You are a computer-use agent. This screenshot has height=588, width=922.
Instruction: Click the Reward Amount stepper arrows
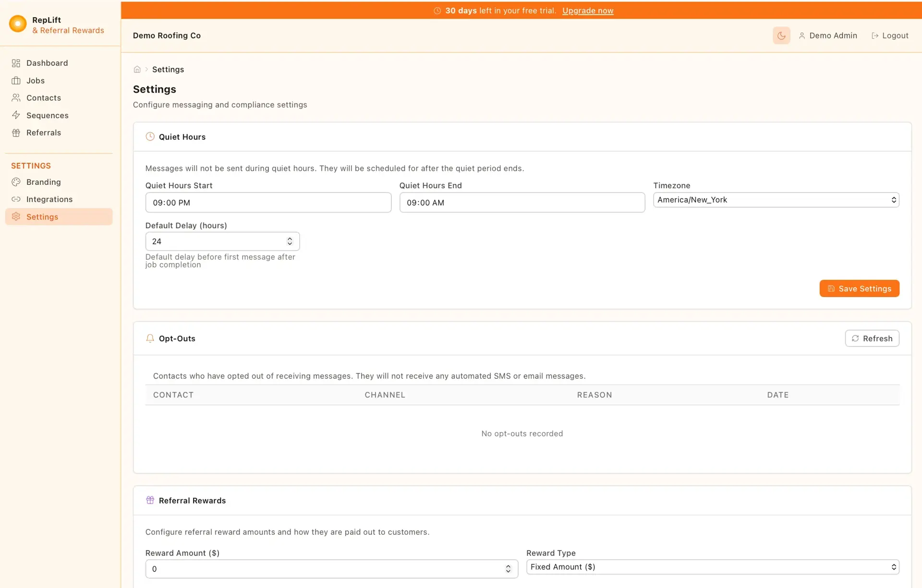tap(508, 569)
